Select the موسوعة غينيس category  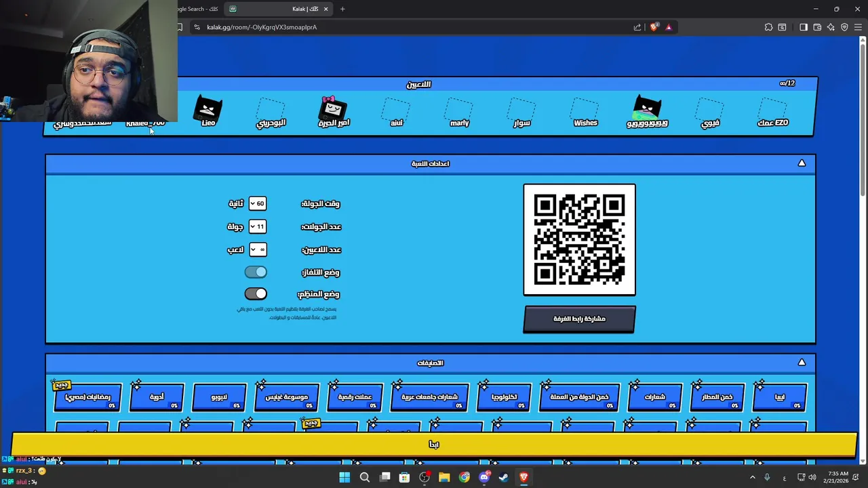tap(287, 397)
